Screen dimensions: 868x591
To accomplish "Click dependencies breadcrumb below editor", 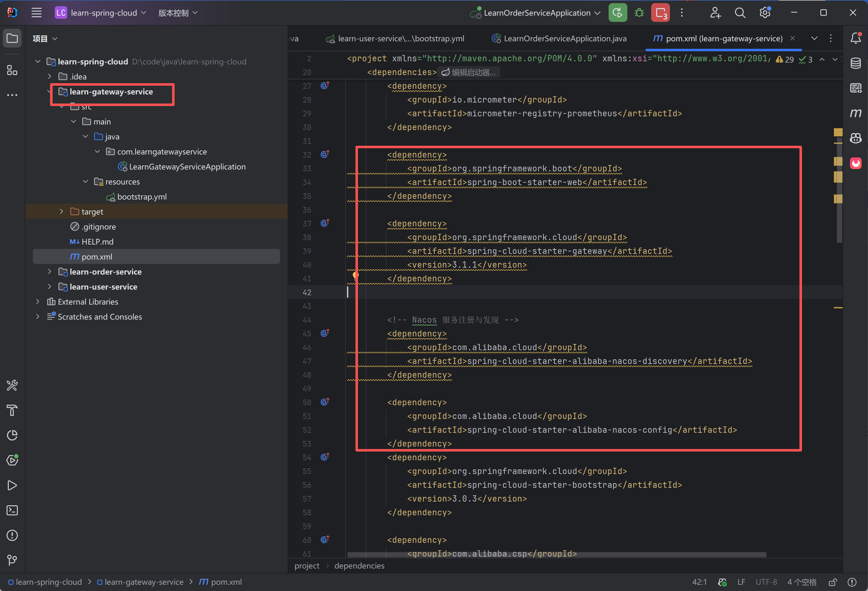I will pos(359,566).
